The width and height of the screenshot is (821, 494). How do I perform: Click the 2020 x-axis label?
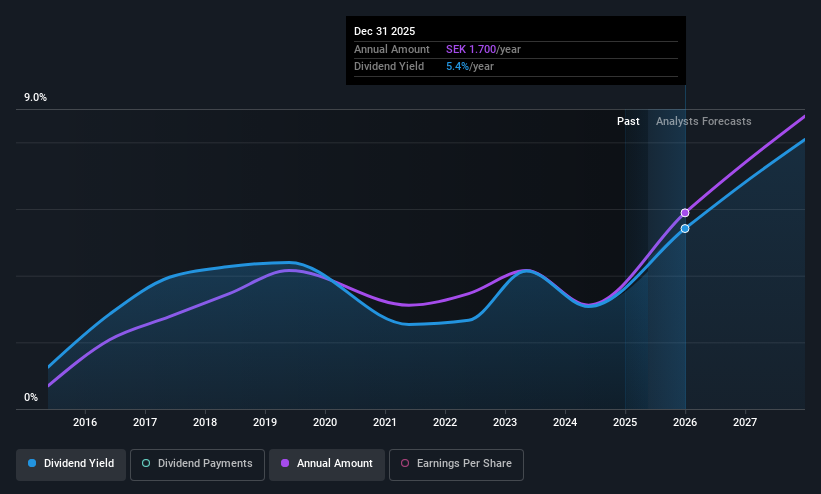click(325, 422)
